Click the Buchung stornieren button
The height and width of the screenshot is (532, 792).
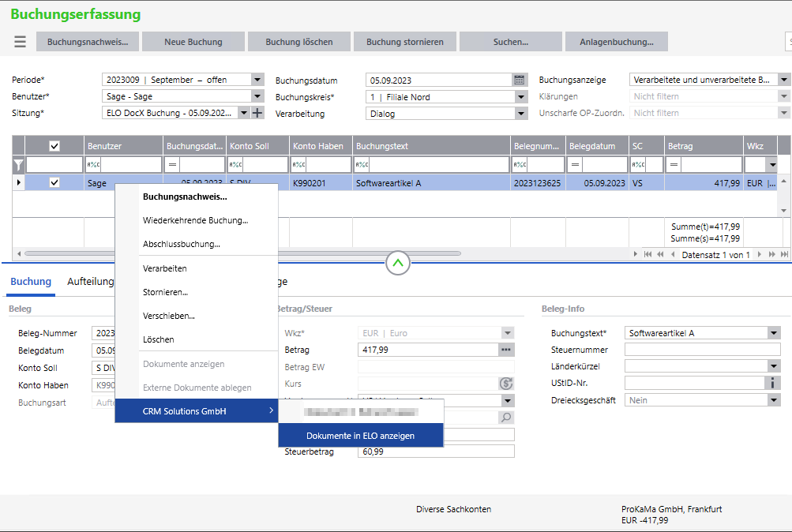click(404, 41)
